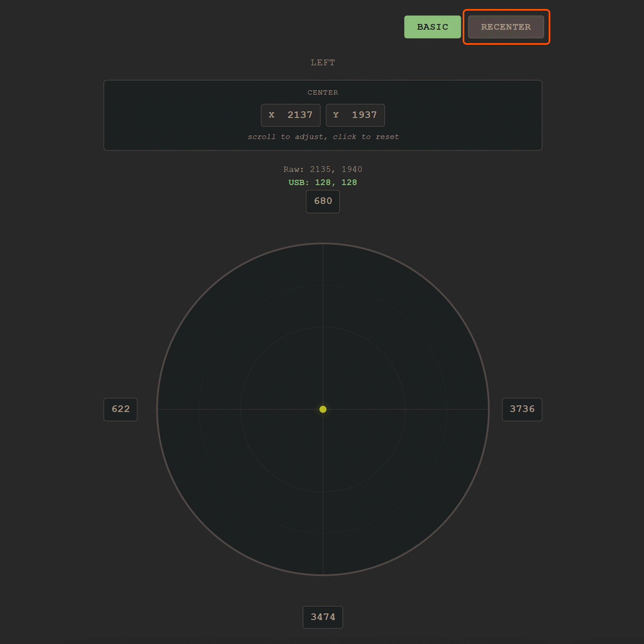The width and height of the screenshot is (644, 644).
Task: Click the X letter in center box
Action: pyautogui.click(x=272, y=115)
